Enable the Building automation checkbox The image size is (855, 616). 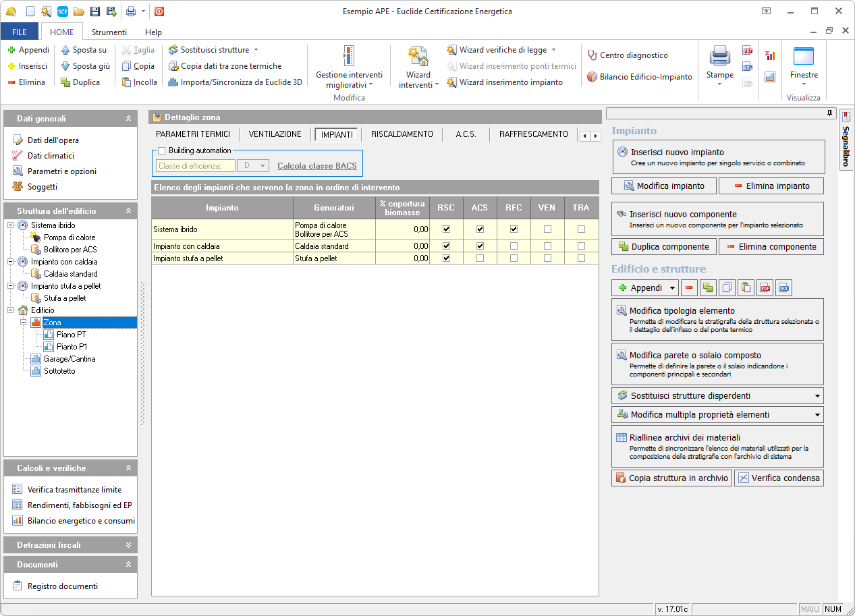[x=161, y=150]
